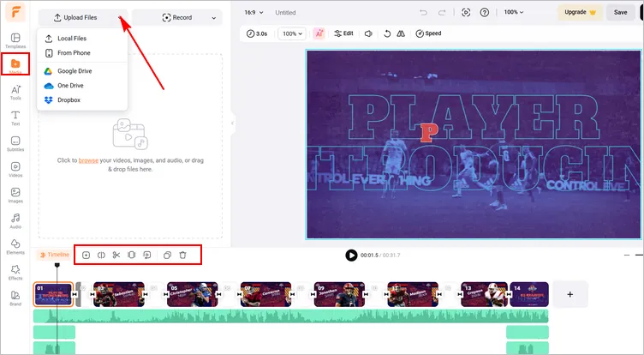Viewport: 644px width, 355px height.
Task: Delete the selected scene with trash icon
Action: (x=182, y=255)
